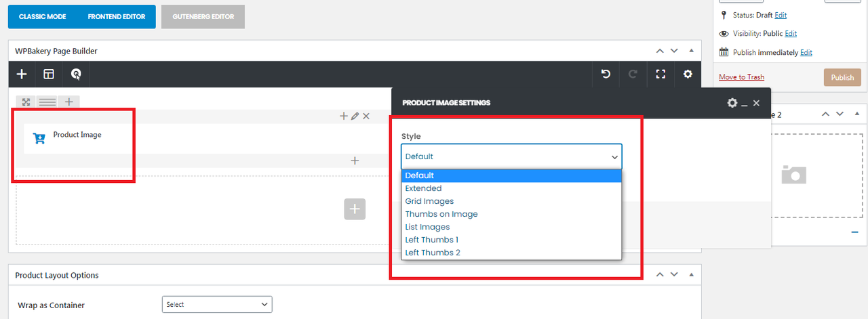Select Default in the Style list

pyautogui.click(x=511, y=175)
